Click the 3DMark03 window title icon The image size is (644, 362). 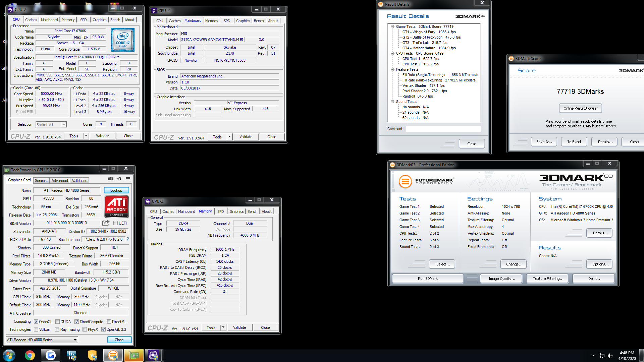point(392,165)
